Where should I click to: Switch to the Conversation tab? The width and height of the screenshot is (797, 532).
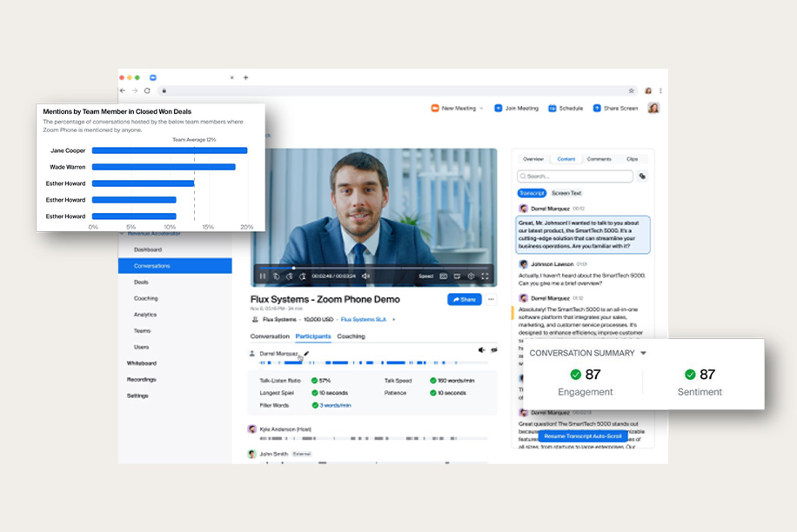[270, 336]
